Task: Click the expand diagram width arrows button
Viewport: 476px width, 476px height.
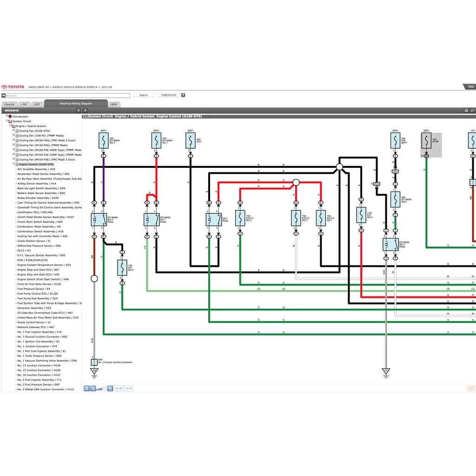Action: click(x=129, y=388)
